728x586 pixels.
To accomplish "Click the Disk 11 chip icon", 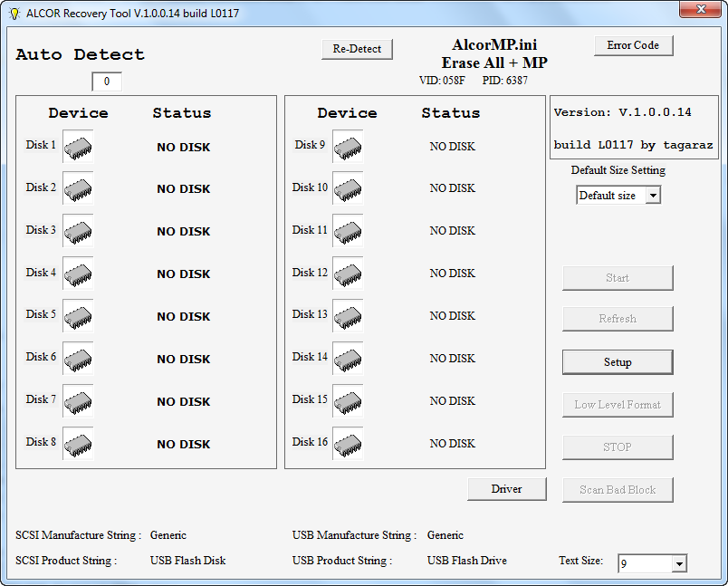I will [x=348, y=231].
